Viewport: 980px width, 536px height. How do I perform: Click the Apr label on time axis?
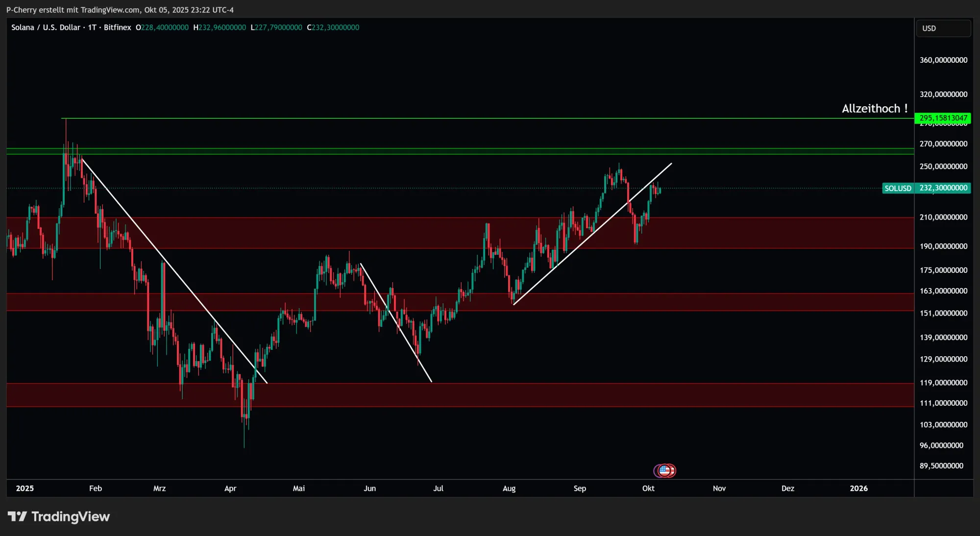230,488
